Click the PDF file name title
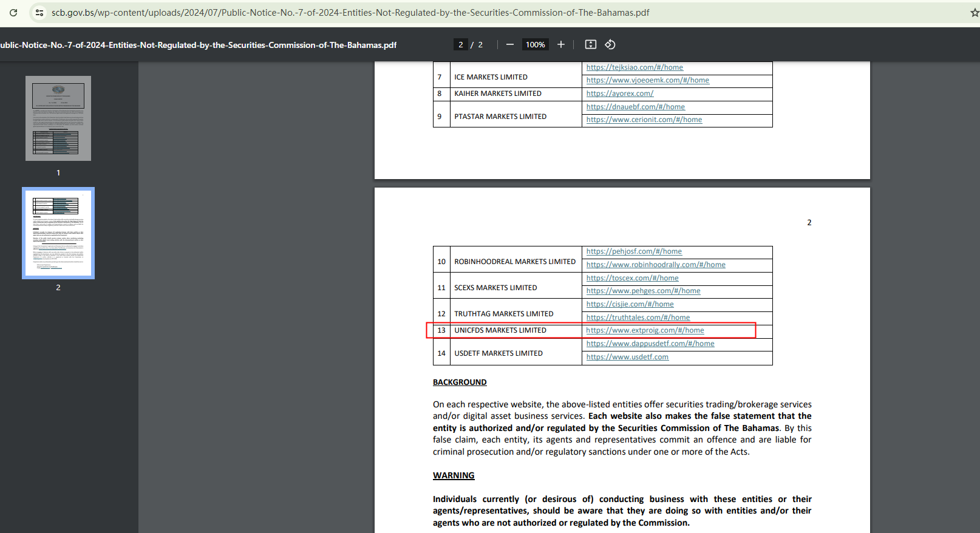 [199, 45]
